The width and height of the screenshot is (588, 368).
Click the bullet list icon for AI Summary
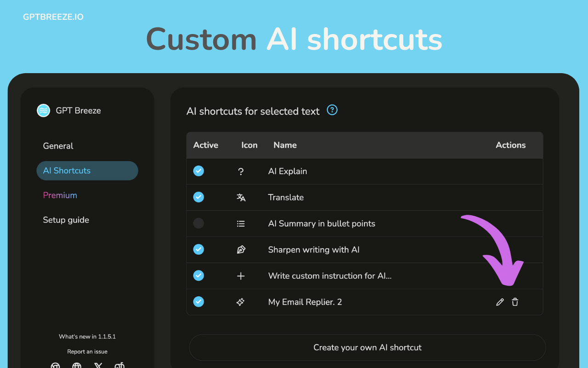(241, 223)
